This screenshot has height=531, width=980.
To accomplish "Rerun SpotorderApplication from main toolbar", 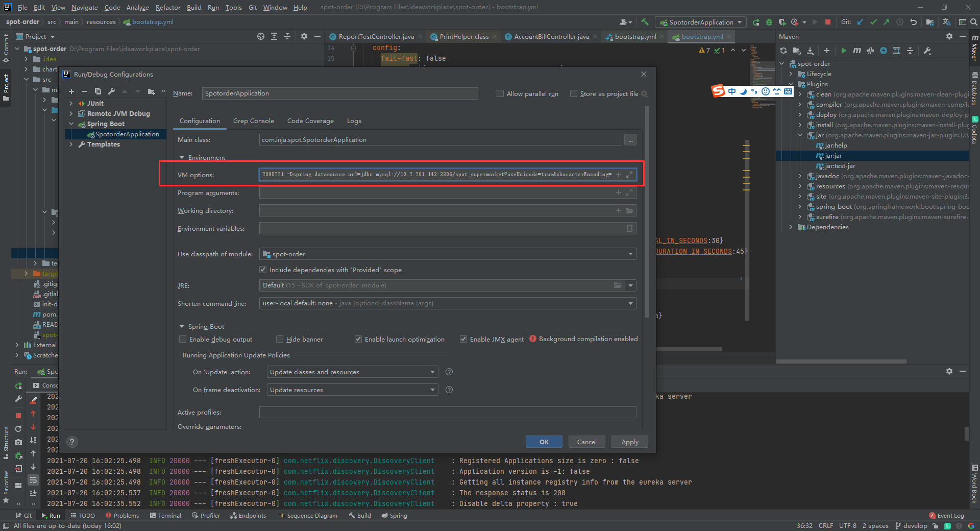I will click(756, 22).
